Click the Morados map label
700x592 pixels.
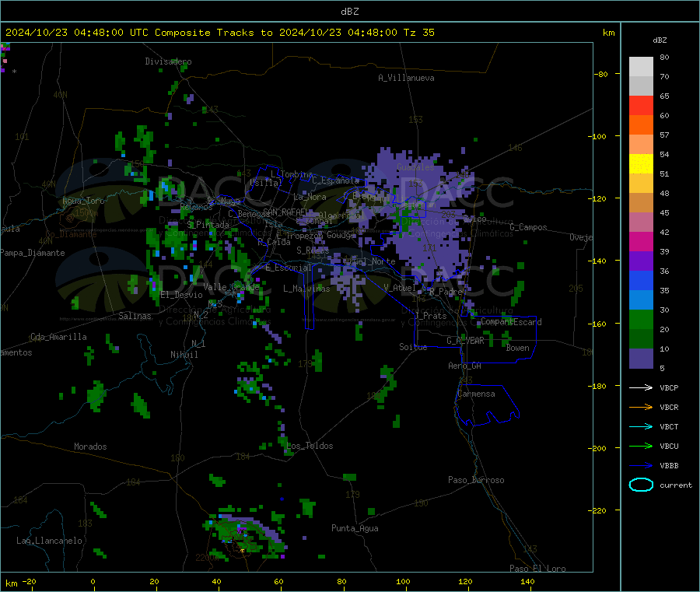(90, 447)
